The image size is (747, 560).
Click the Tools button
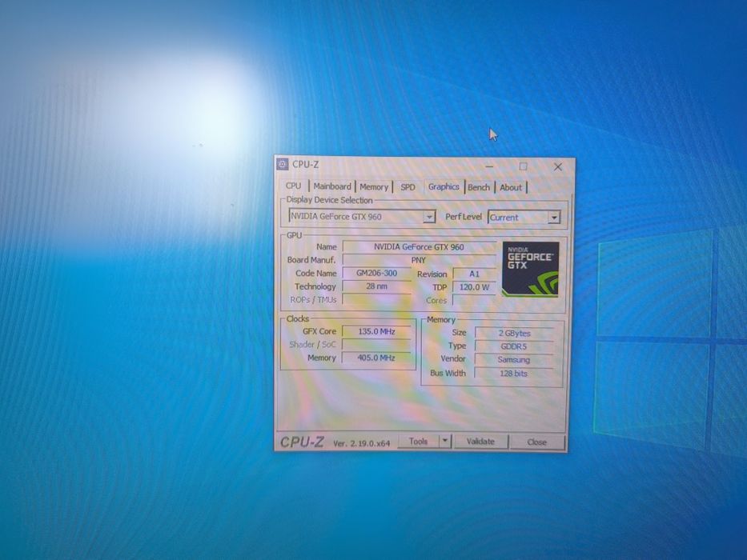point(418,442)
